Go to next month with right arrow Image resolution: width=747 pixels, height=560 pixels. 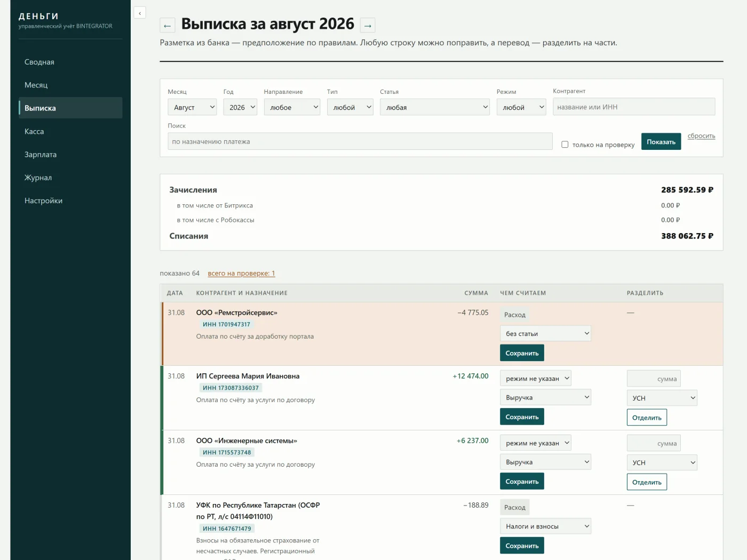click(368, 25)
